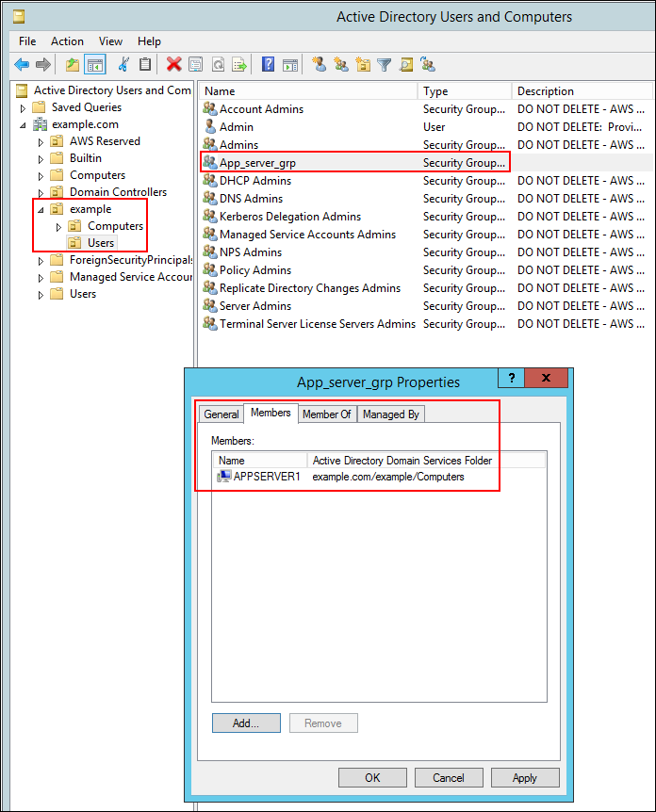The height and width of the screenshot is (812, 656).
Task: Open the View menu
Action: click(x=110, y=41)
